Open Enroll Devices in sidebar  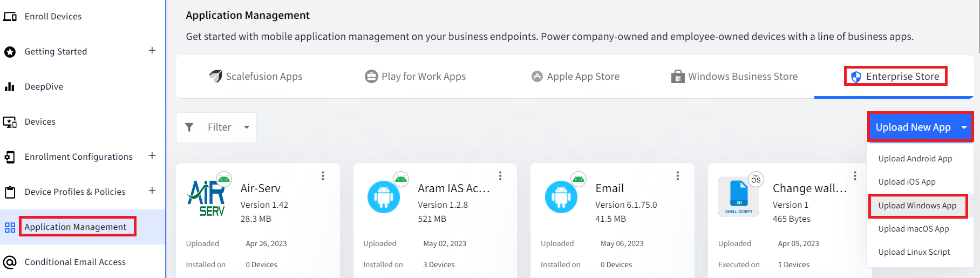53,17
